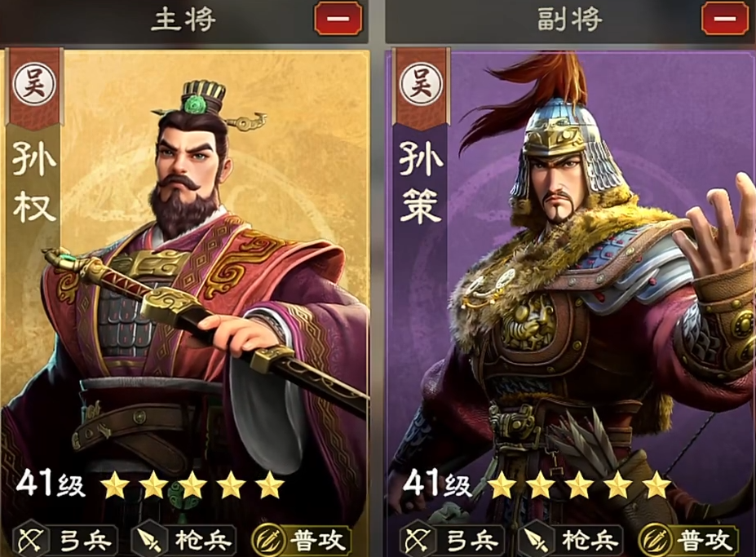This screenshot has width=756, height=557.
Task: Remove vice general with the red minus button
Action: (x=726, y=19)
